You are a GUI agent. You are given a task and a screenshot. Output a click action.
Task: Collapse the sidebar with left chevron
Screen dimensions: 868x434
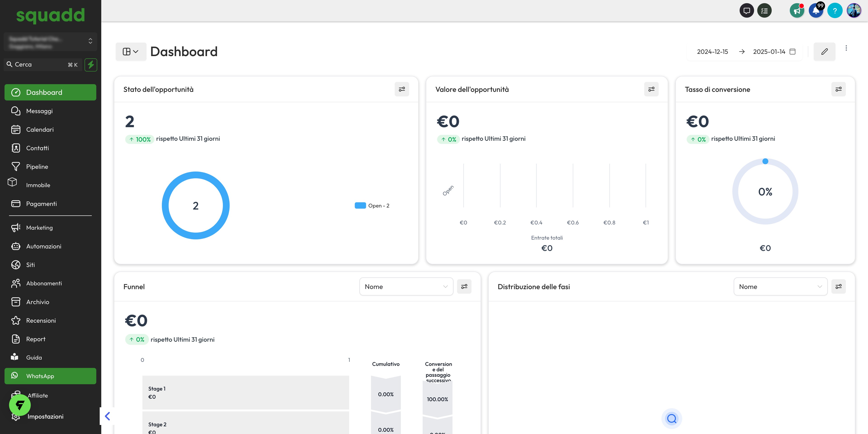108,416
